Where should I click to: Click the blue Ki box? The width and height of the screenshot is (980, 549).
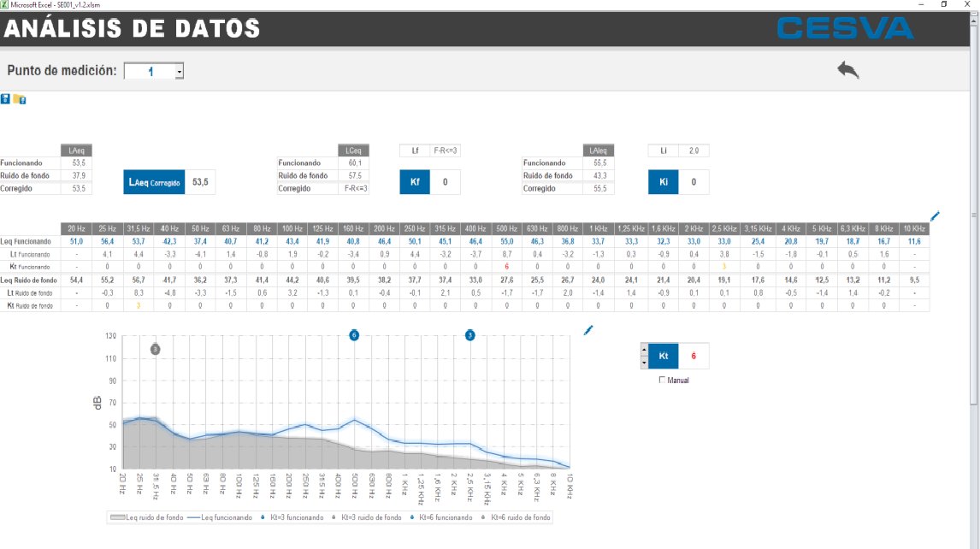pyautogui.click(x=663, y=182)
